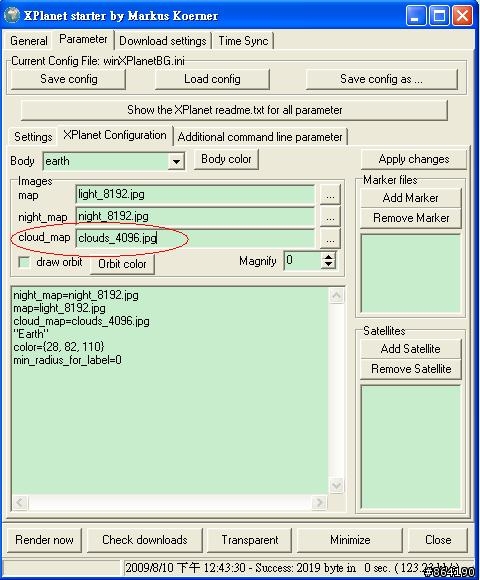This screenshot has width=480, height=580.
Task: Click the config text scroll left arrow
Action: (20, 502)
